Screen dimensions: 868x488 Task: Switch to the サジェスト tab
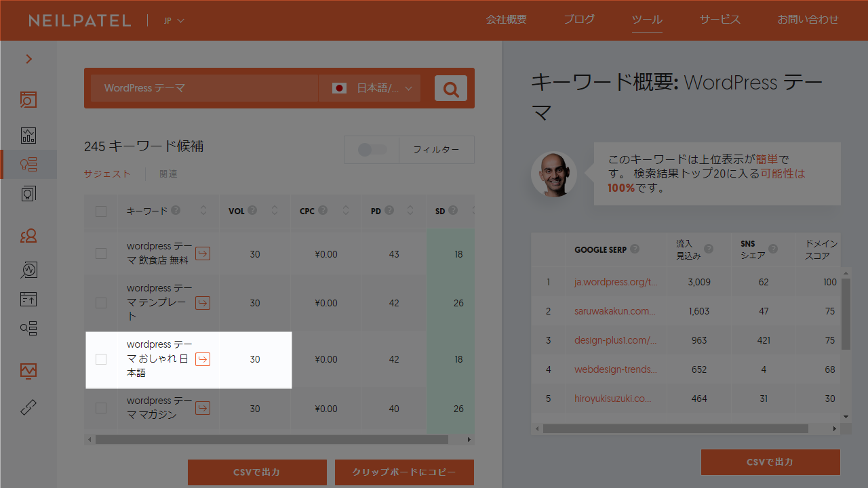[x=107, y=174]
